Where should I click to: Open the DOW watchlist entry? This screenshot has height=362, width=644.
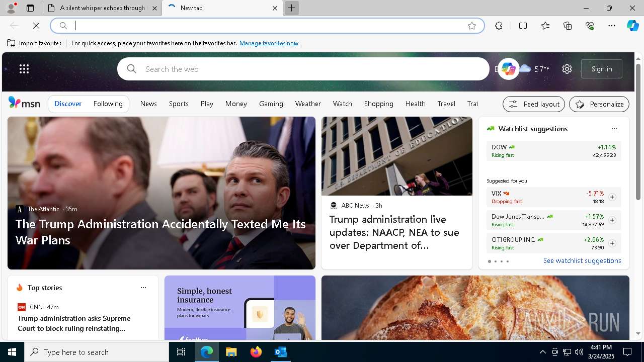[553, 151]
